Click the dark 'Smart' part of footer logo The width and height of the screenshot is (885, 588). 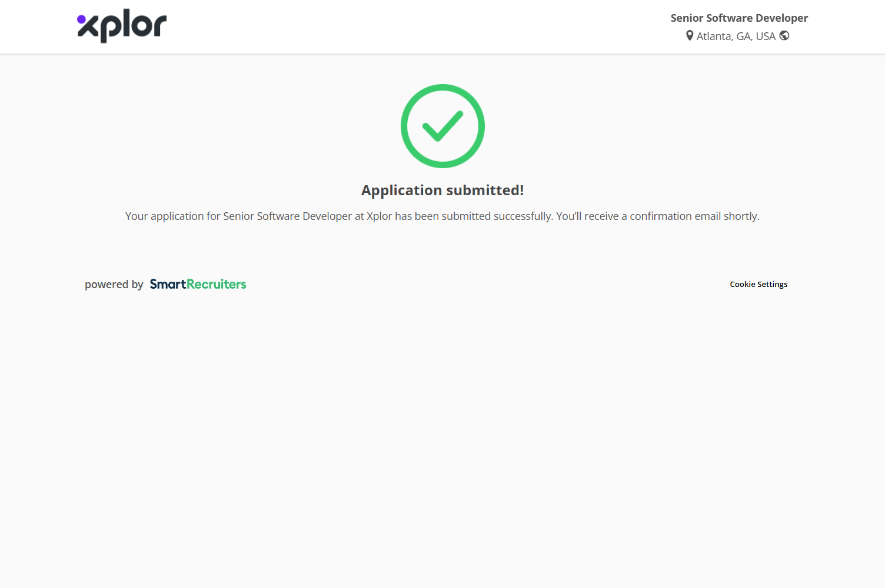coord(168,285)
